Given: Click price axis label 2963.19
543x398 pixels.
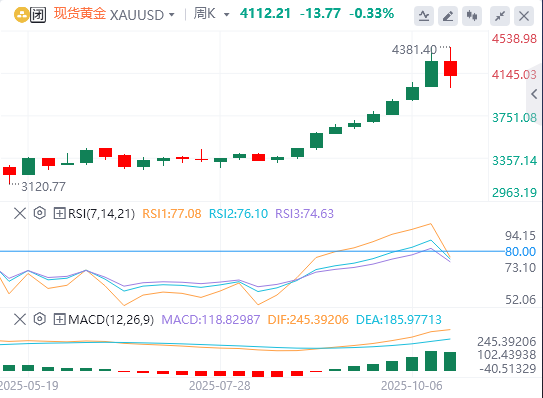Looking at the screenshot, I should 514,193.
